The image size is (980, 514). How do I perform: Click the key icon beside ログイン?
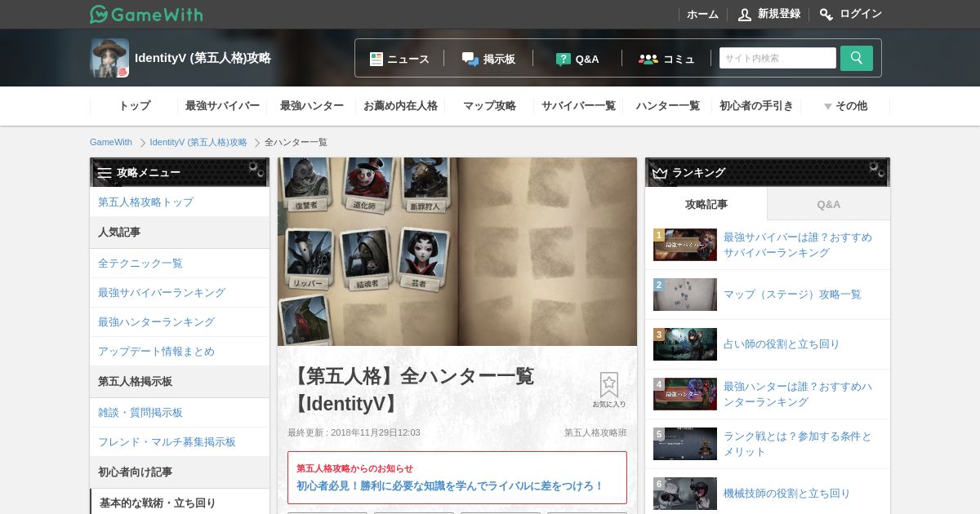pyautogui.click(x=826, y=14)
